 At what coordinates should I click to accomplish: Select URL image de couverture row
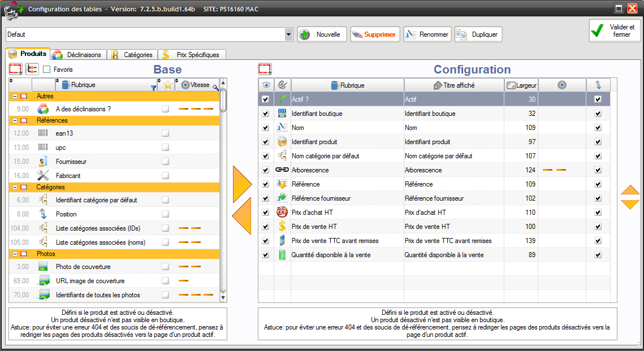(114, 281)
